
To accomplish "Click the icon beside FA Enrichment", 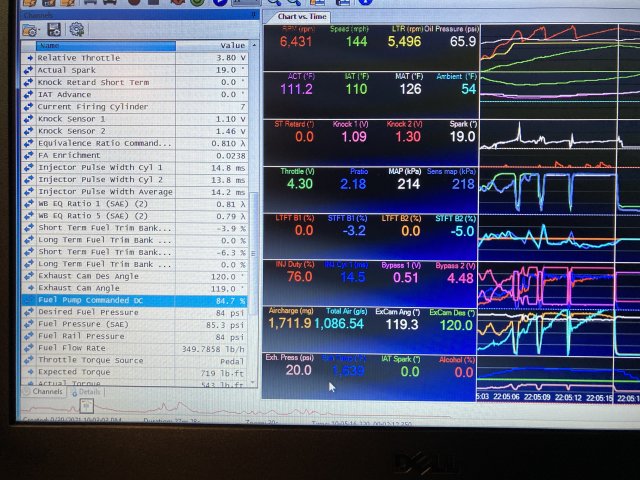I will [29, 155].
